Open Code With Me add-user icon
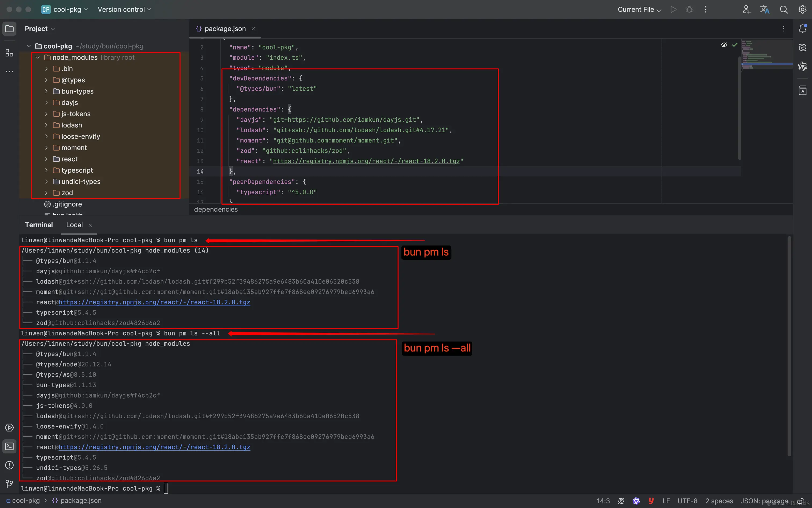 click(x=746, y=9)
